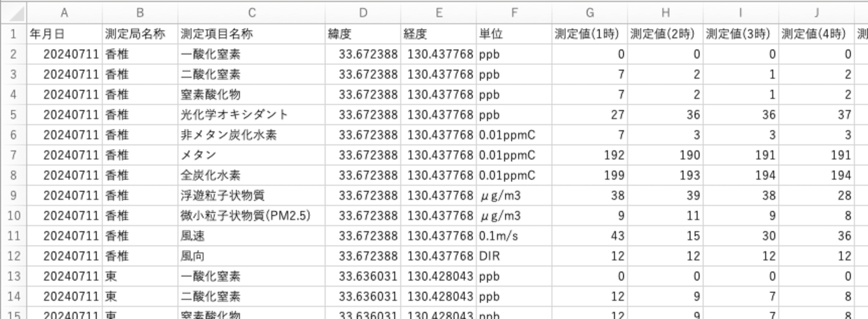Click the 緯度 header cell
Screen dimensions: 868x319
363,34
